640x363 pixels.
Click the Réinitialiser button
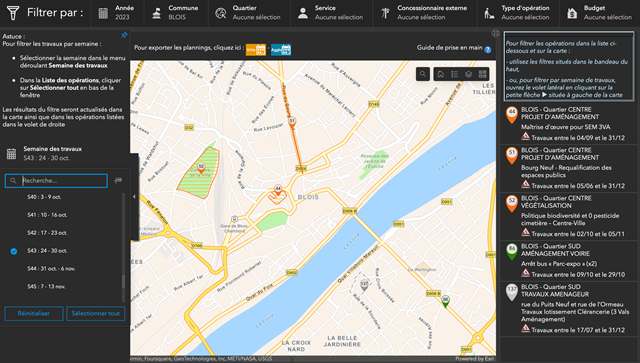34,314
